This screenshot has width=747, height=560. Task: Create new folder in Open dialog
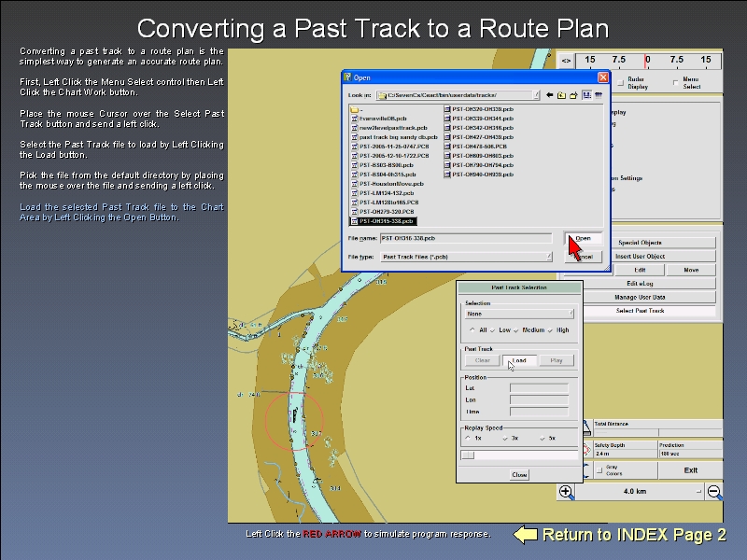pyautogui.click(x=573, y=94)
